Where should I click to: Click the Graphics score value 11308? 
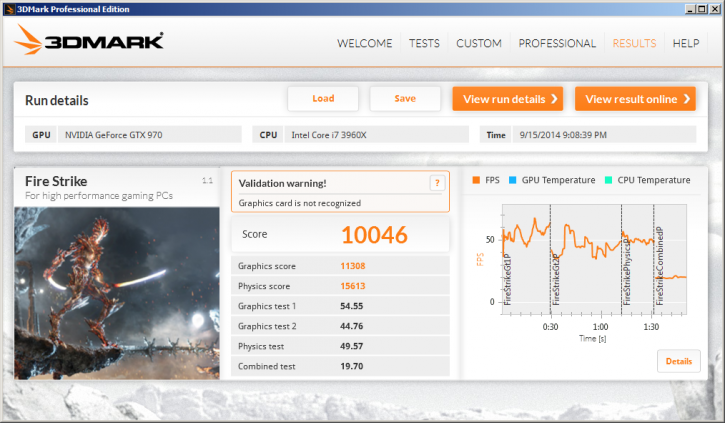coord(353,266)
